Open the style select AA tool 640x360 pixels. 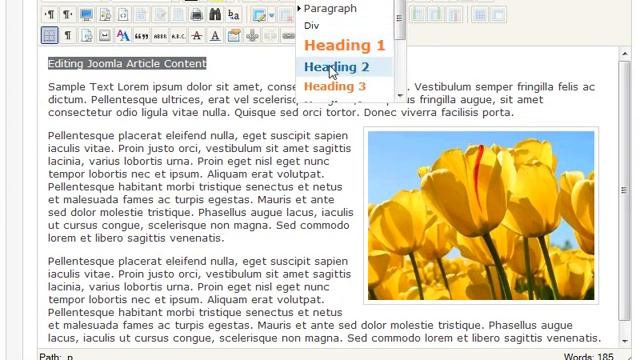click(123, 36)
